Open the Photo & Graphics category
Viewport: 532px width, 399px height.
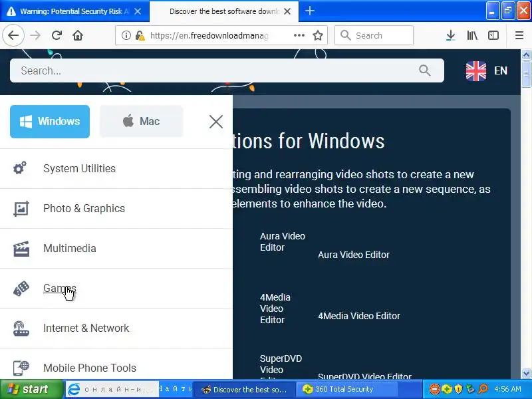(x=84, y=208)
